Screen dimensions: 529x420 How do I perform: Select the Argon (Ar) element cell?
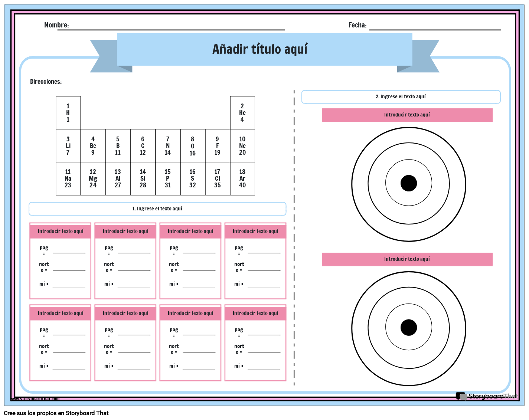[x=242, y=178]
